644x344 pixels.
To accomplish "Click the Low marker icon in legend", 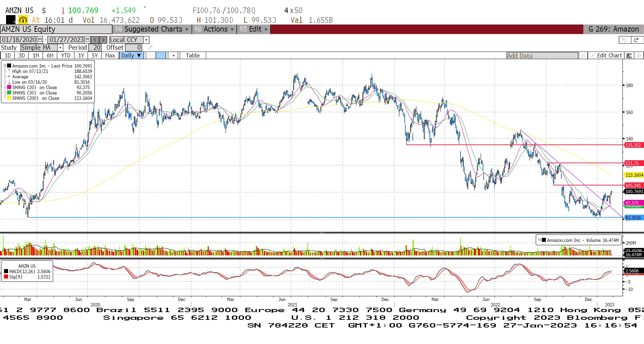I will [x=9, y=82].
